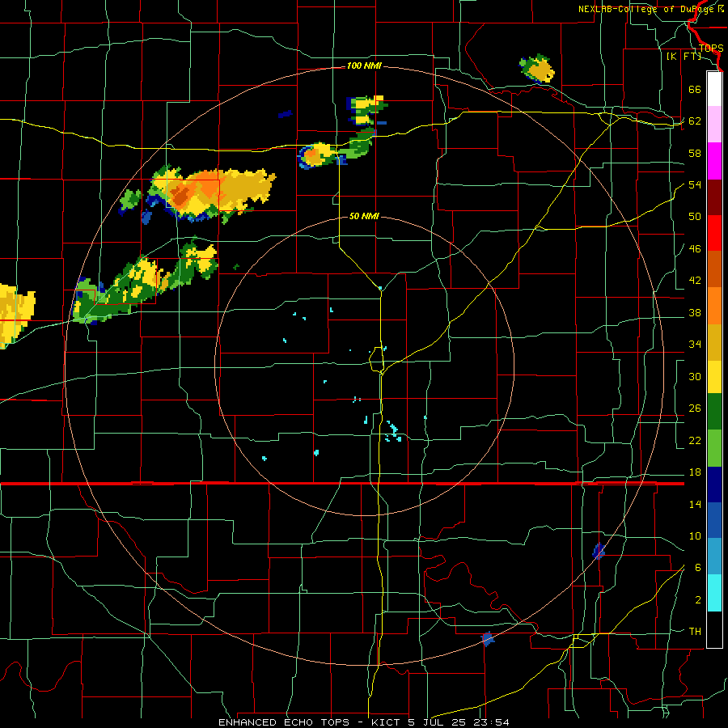Click the "10" legend value
The height and width of the screenshot is (728, 728).
pyautogui.click(x=695, y=536)
